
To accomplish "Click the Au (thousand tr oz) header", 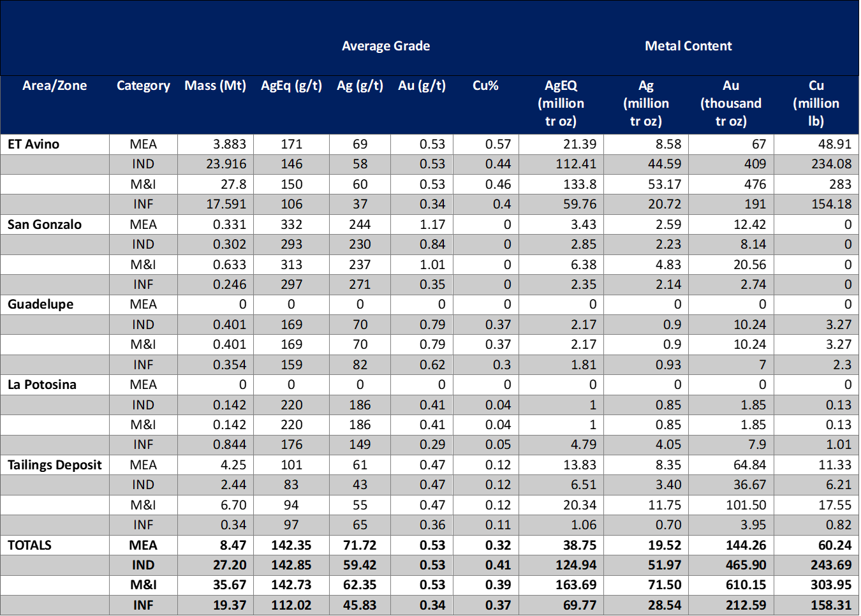I will 730,103.
